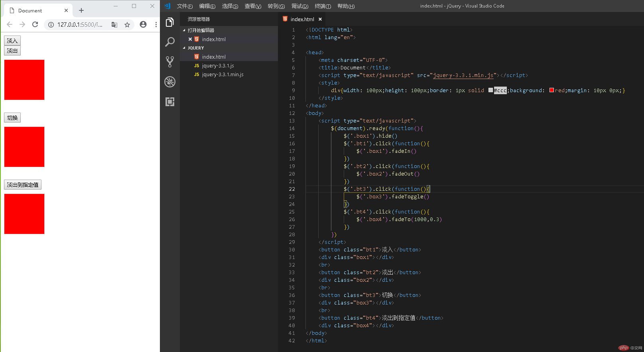The image size is (644, 352).
Task: Click the 淡入 button on the page
Action: pos(12,40)
